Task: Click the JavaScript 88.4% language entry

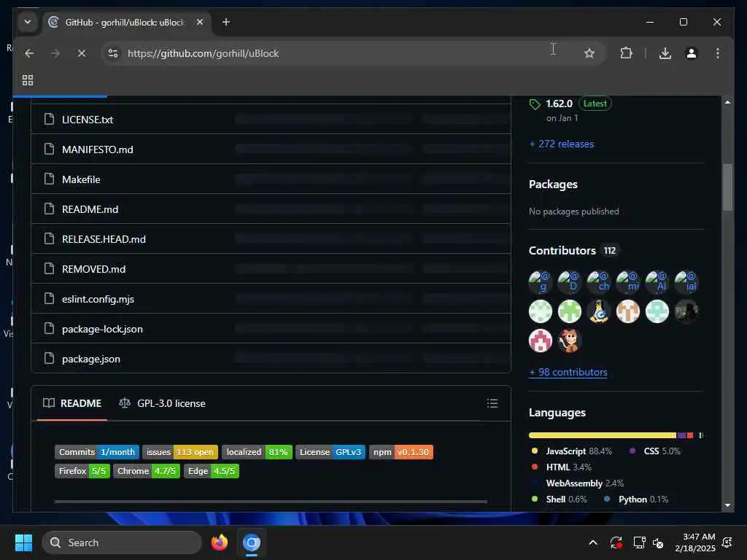Action: (x=572, y=451)
